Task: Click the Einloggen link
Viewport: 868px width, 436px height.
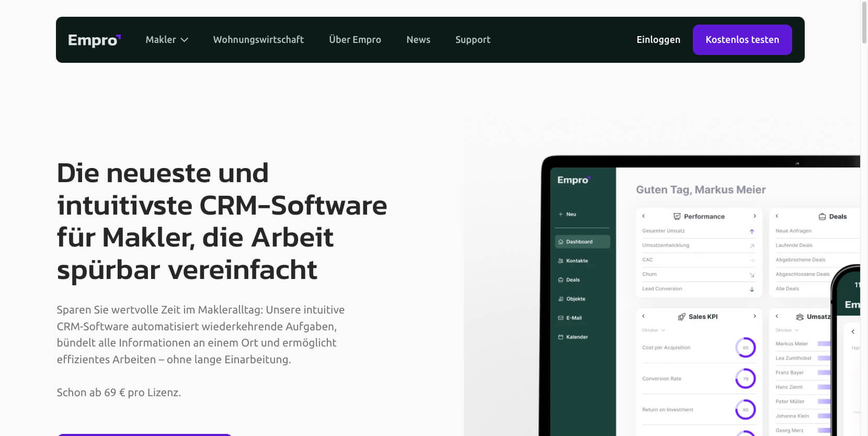Action: [658, 40]
